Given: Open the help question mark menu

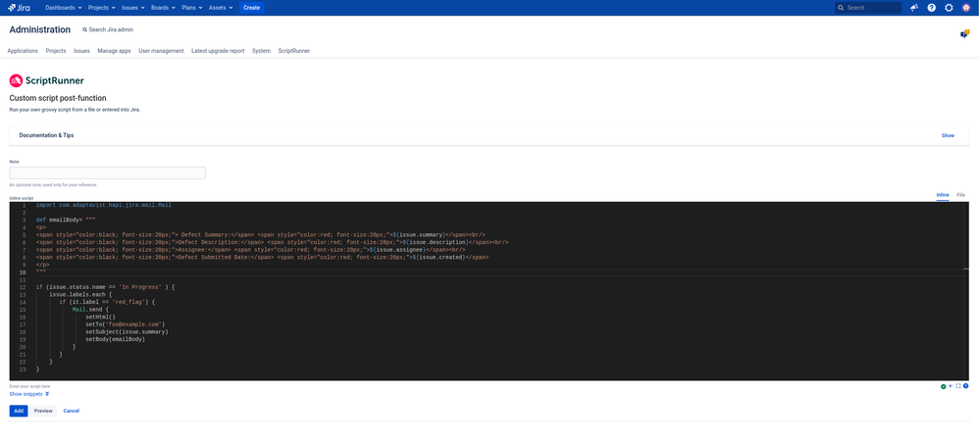Looking at the screenshot, I should point(932,8).
